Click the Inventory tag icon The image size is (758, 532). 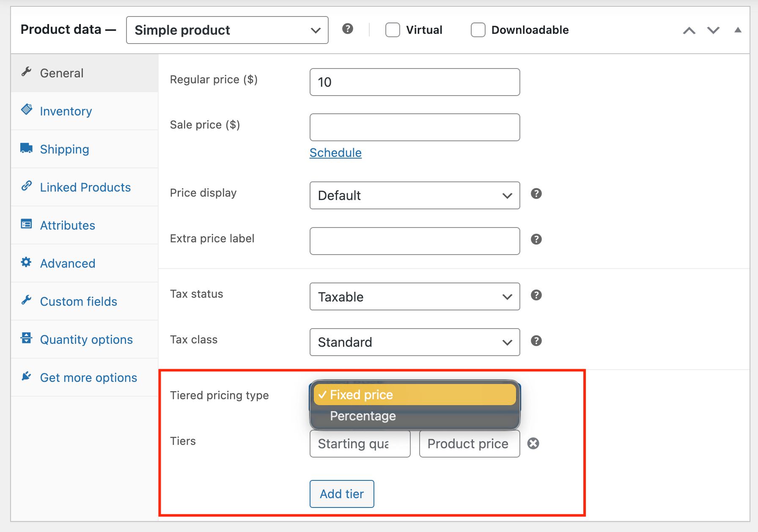point(26,110)
